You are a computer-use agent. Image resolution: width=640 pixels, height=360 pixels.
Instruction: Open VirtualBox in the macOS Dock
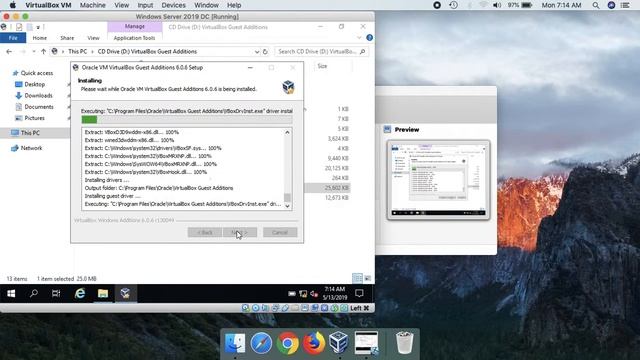pos(339,342)
